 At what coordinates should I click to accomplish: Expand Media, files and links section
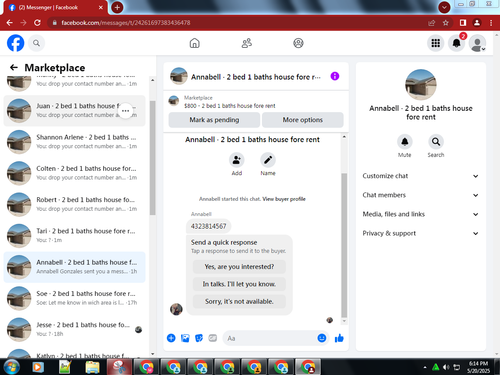click(420, 214)
